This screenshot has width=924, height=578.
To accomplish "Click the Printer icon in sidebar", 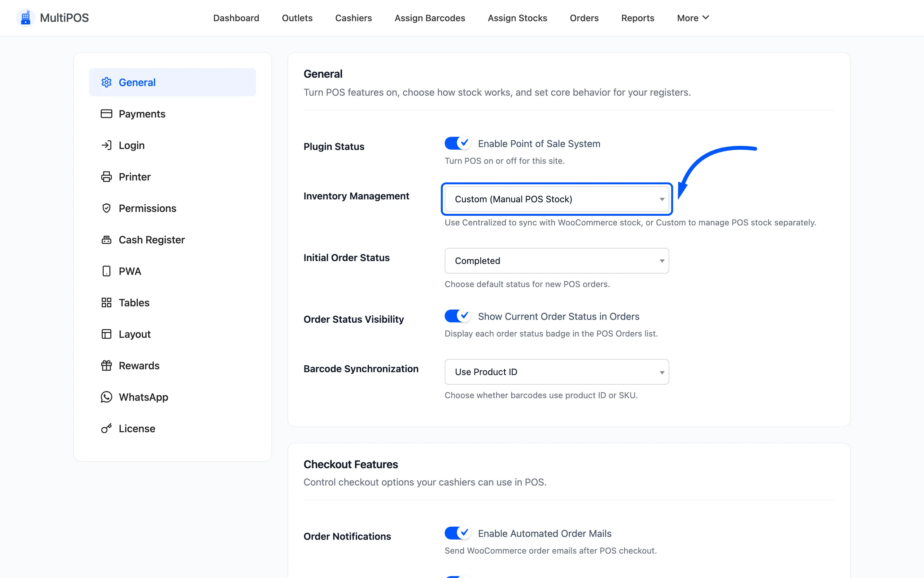I will click(x=106, y=177).
